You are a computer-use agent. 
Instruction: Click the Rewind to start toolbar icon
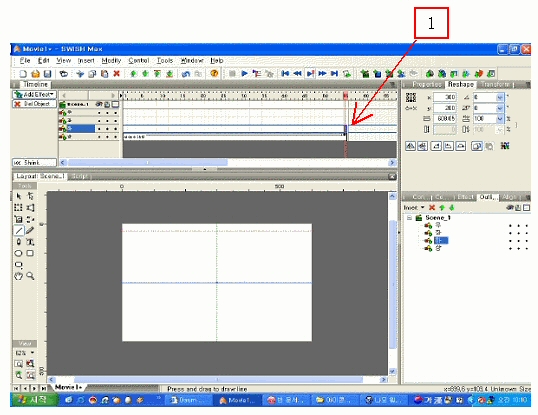[x=285, y=74]
